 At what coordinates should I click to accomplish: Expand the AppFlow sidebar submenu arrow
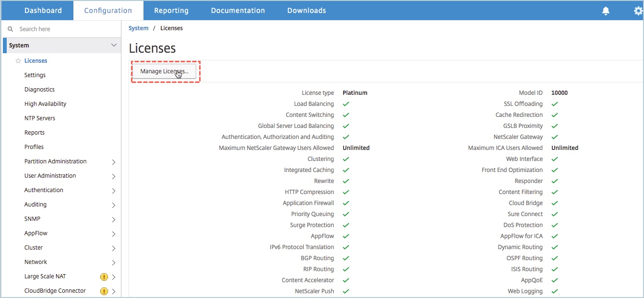[x=114, y=234]
